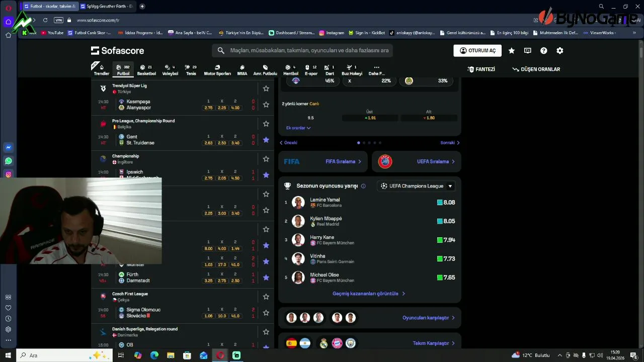Unfavorite the Gent vs St. Truidense match

[x=266, y=140]
